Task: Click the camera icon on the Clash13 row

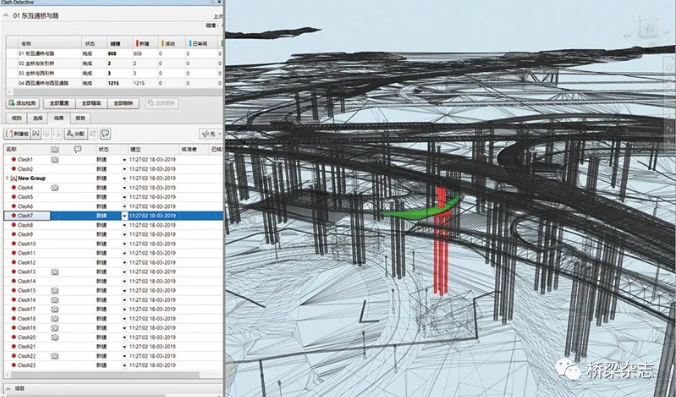Action: click(x=55, y=272)
